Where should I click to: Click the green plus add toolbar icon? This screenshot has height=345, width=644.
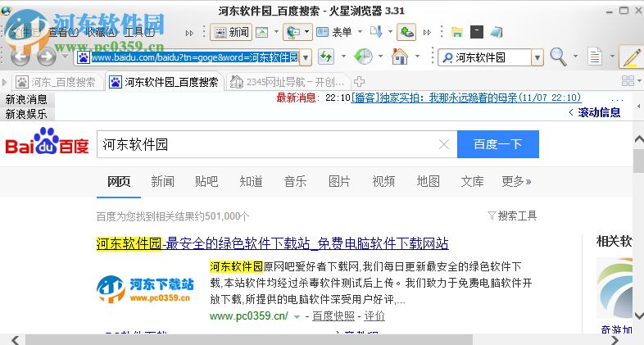[406, 32]
